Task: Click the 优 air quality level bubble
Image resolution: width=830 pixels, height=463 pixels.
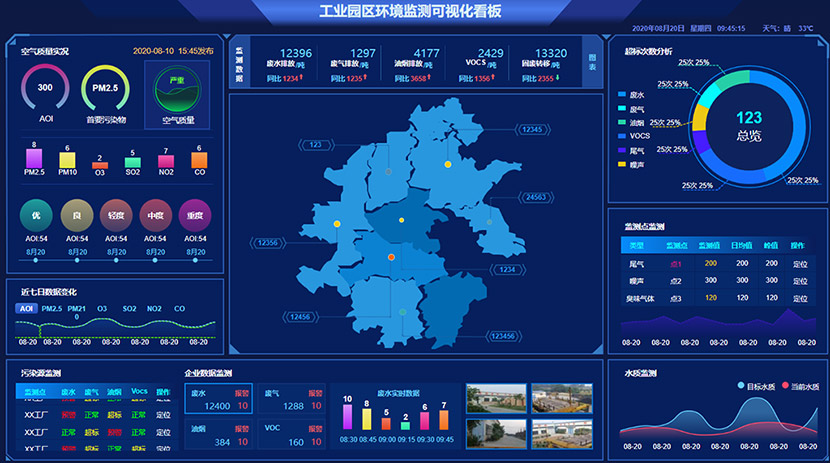Action: 36,215
